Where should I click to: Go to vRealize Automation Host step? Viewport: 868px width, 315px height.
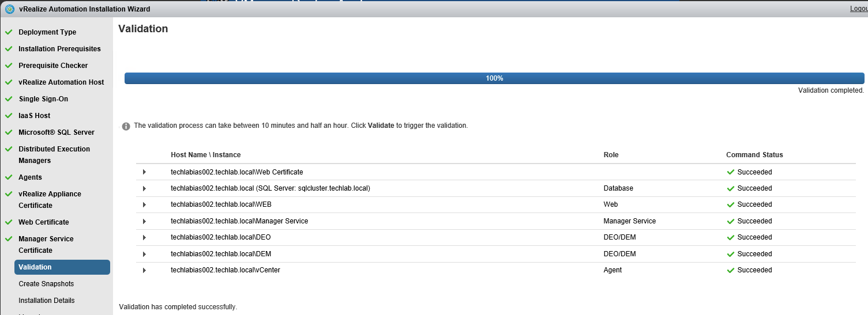[61, 82]
